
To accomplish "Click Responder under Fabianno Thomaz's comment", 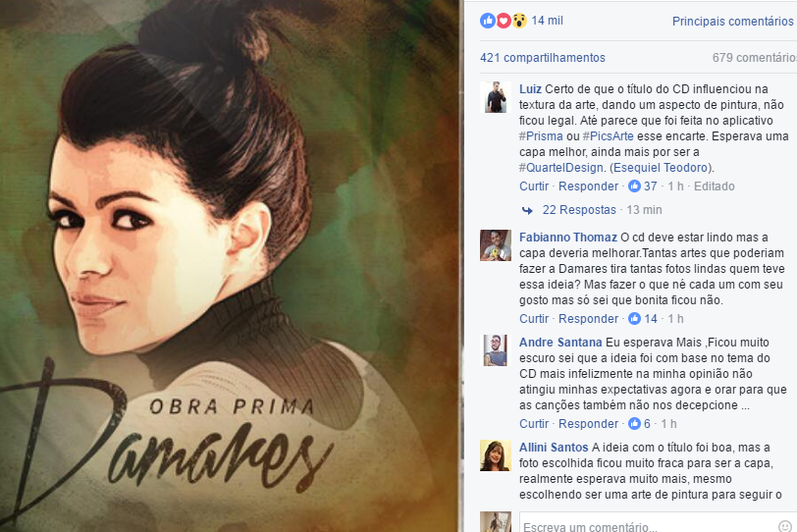I will (x=588, y=319).
